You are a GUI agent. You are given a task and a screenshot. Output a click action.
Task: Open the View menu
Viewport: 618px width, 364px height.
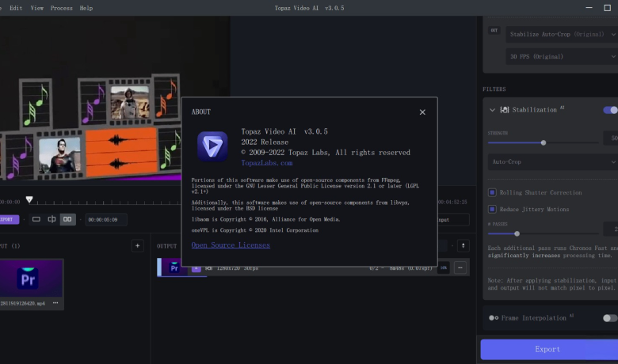pos(36,8)
